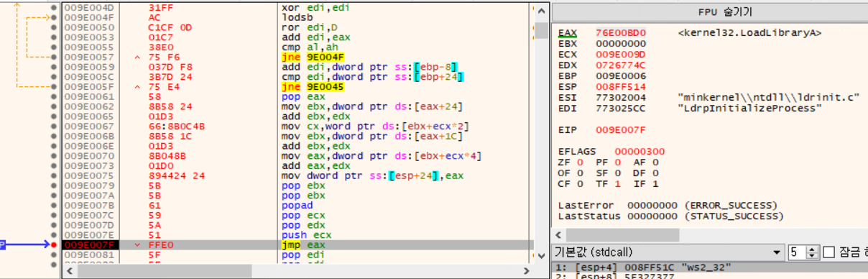Toggle breakpoint dot beside address 009E004D
The height and width of the screenshot is (279, 868).
(55, 7)
